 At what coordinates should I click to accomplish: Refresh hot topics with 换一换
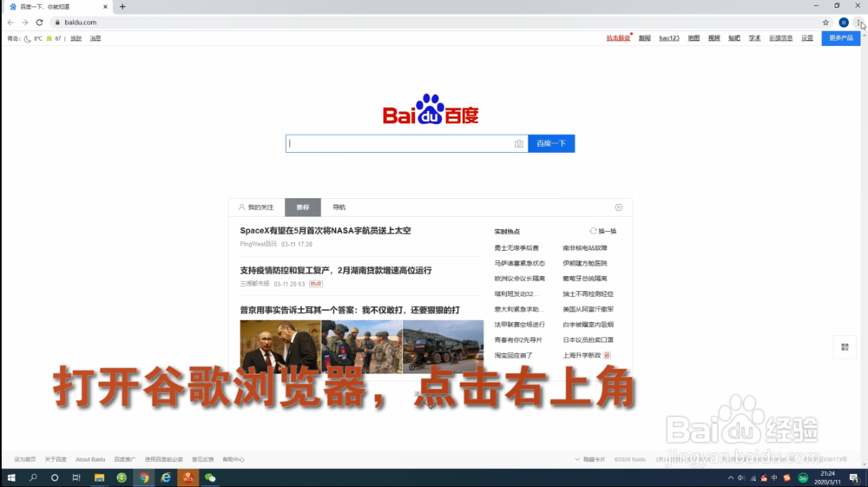[603, 231]
